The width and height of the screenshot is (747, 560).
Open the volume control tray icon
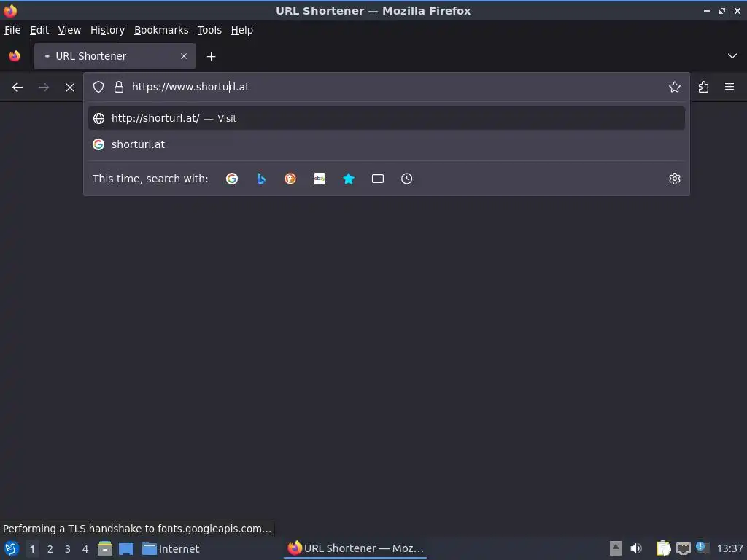(636, 548)
